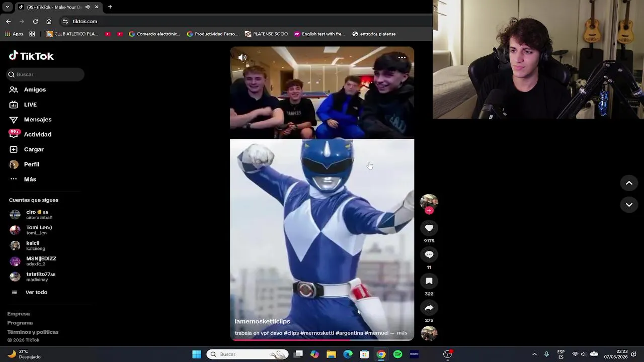
Task: Open lamernoskettliclips profile link
Action: coord(262,321)
